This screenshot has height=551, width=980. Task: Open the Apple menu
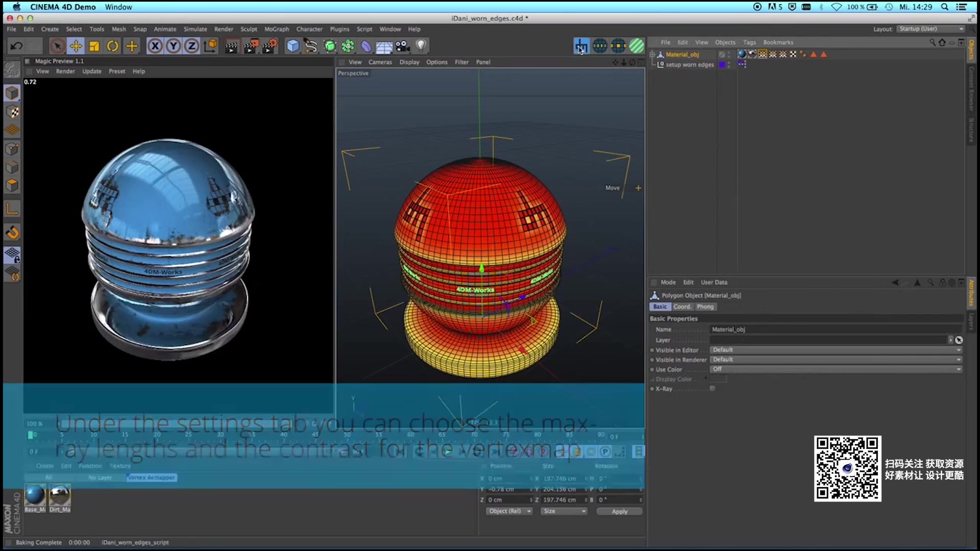point(16,7)
